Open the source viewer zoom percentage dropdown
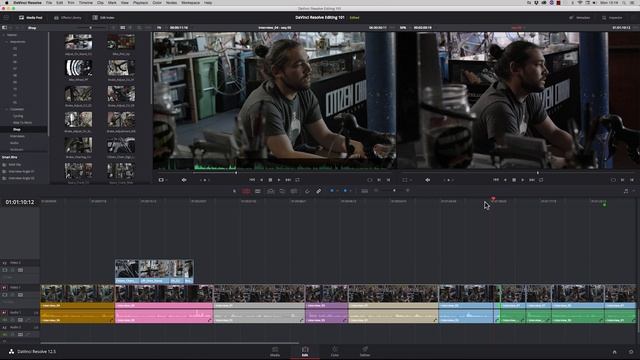This screenshot has height=360, width=640. point(160,28)
